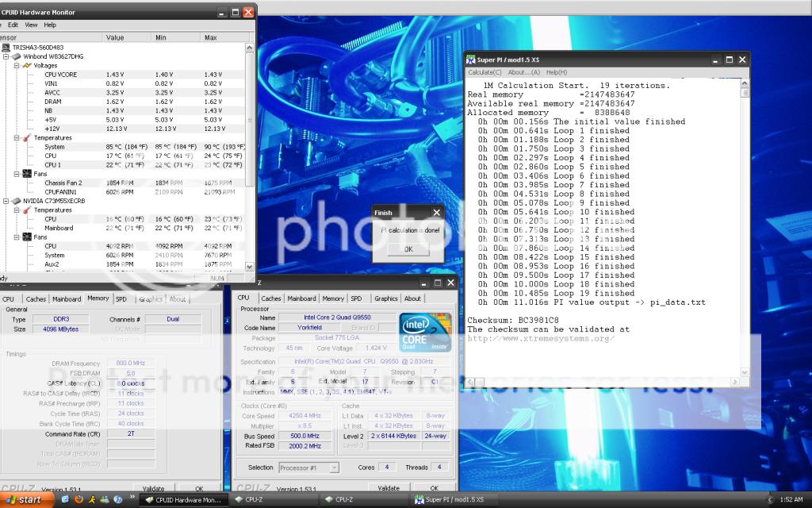Switch to Mainboard tab in right CPU-Z
The height and width of the screenshot is (508, 812).
tap(301, 298)
